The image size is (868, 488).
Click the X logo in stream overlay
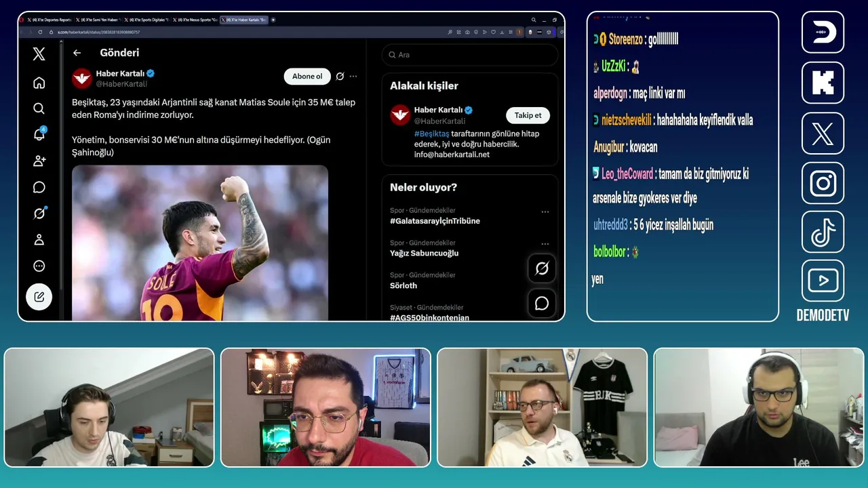pos(823,133)
